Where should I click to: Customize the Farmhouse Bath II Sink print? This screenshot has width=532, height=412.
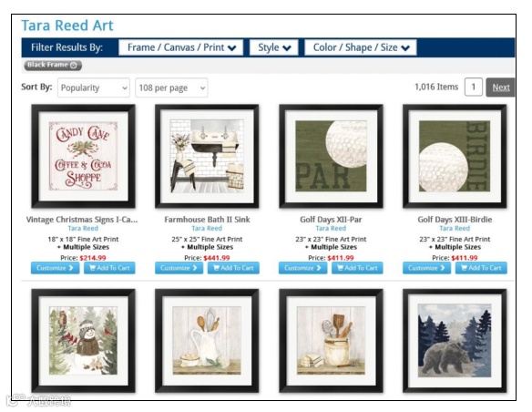179,268
